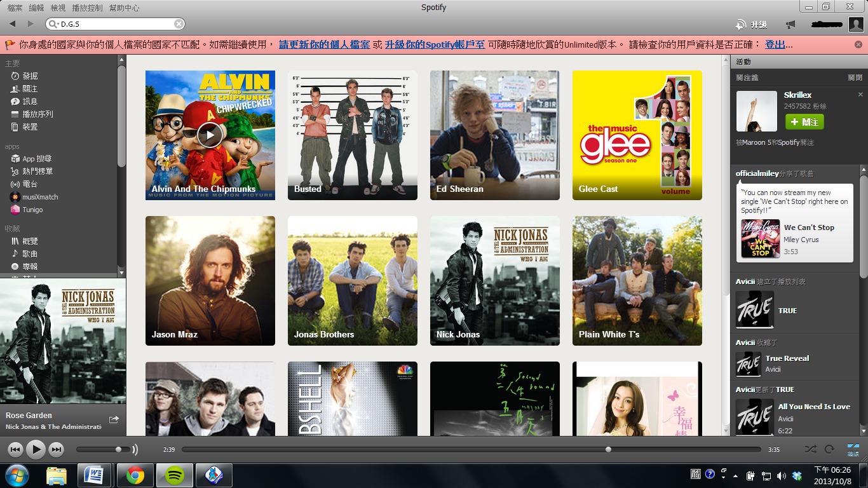Open the Windows Start menu

pyautogui.click(x=16, y=475)
